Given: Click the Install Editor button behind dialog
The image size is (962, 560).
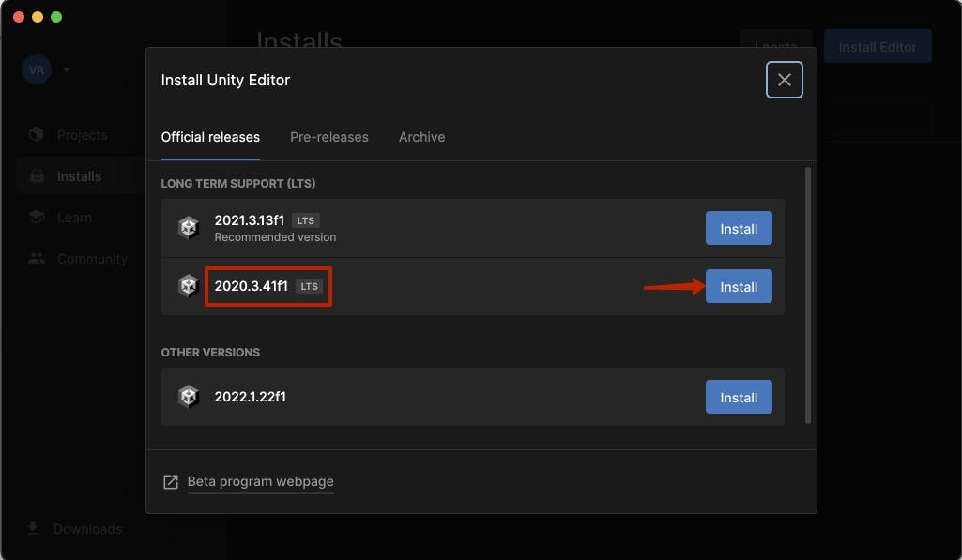Looking at the screenshot, I should point(878,47).
